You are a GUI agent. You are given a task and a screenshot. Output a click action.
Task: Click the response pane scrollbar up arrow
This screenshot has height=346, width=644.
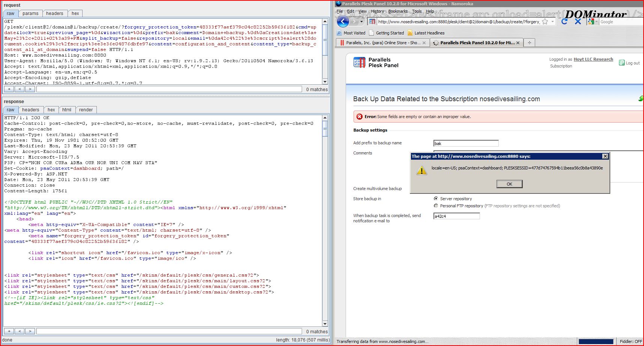325,118
